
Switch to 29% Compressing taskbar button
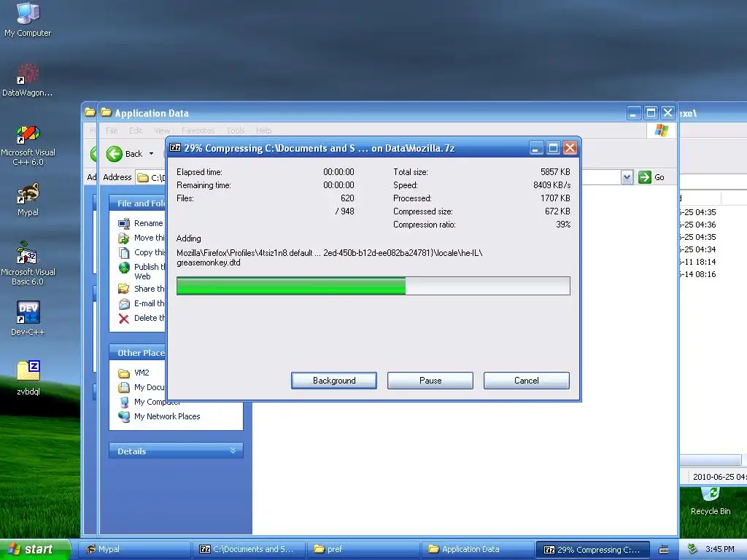(593, 549)
